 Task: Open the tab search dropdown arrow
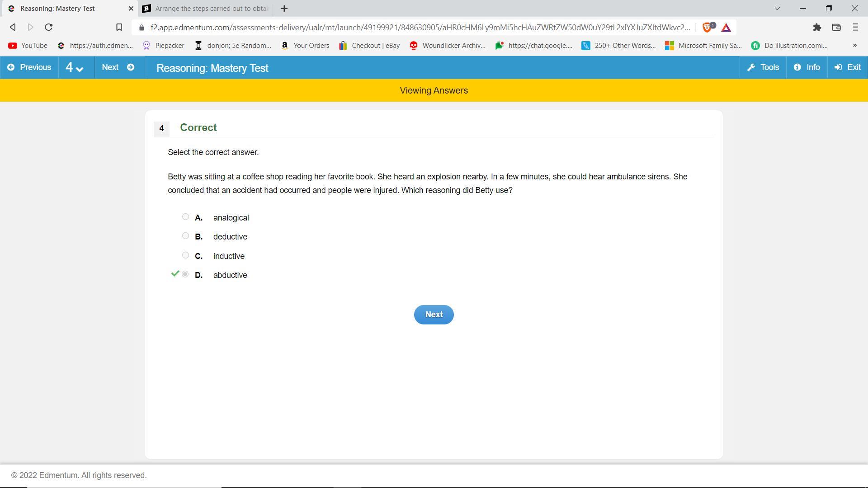click(778, 9)
